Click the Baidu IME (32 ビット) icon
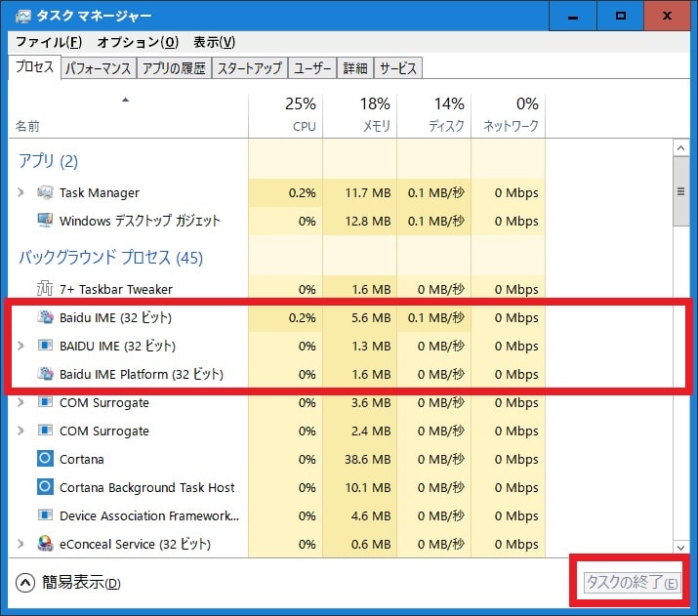This screenshot has height=616, width=698. point(45,317)
